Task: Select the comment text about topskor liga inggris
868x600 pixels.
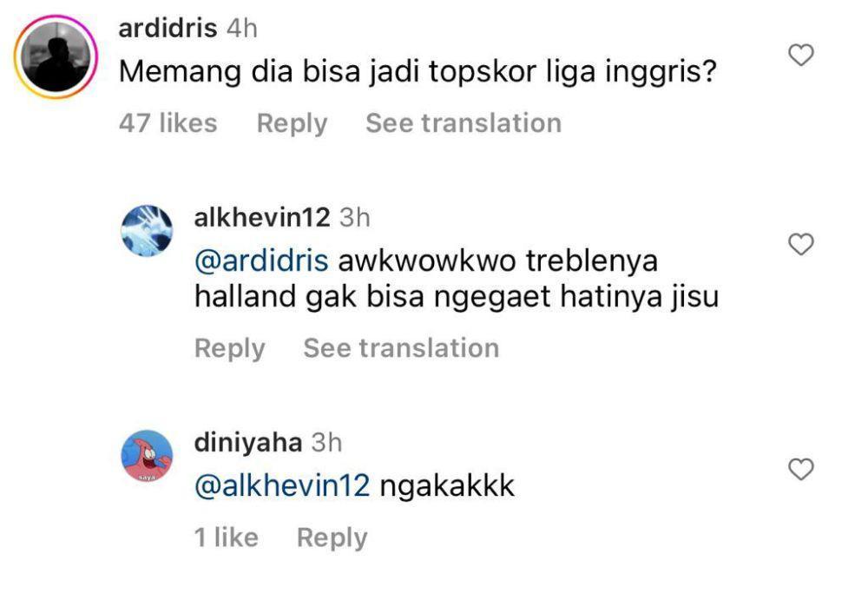Action: click(x=418, y=72)
